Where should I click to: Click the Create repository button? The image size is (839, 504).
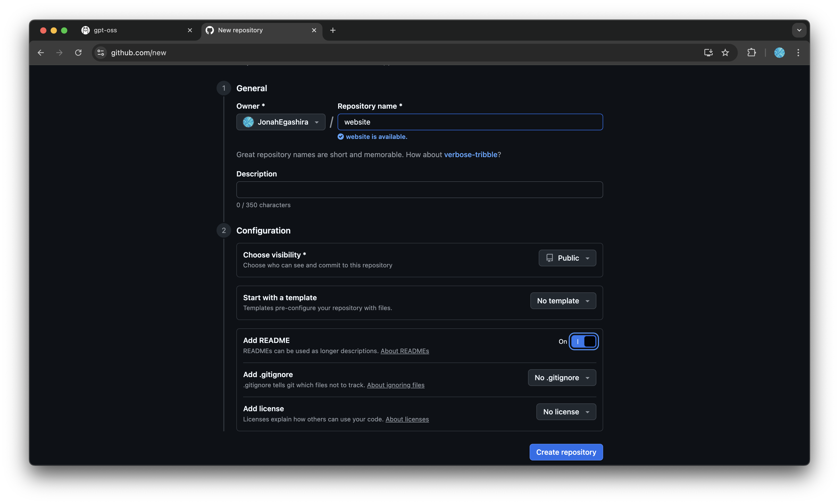pyautogui.click(x=566, y=452)
